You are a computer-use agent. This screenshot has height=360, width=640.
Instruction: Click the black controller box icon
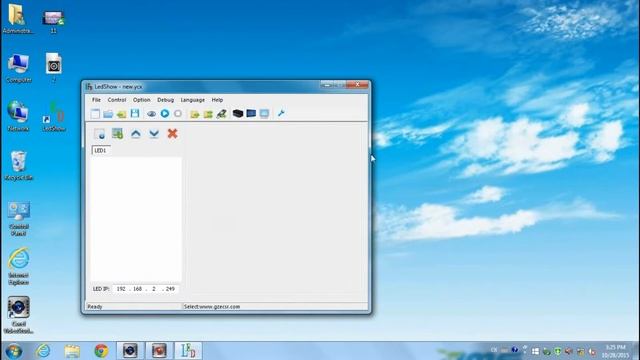tap(238, 113)
